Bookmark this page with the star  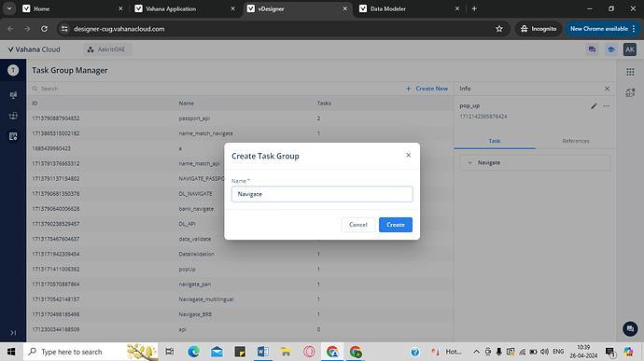click(x=499, y=29)
